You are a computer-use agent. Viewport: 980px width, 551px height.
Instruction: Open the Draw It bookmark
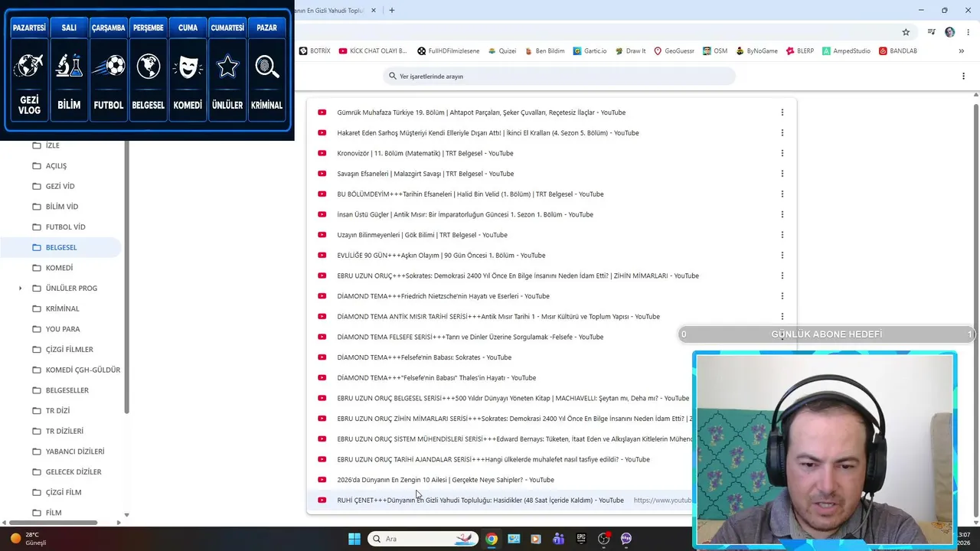click(x=630, y=51)
